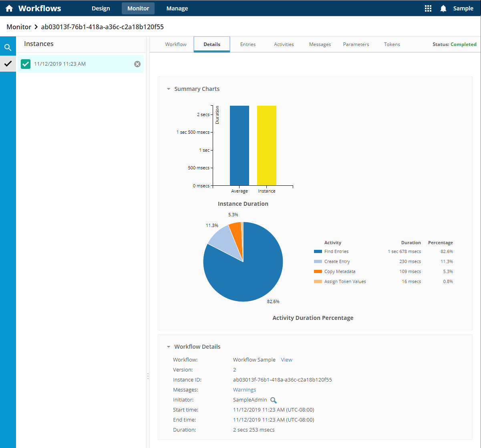Remove the 11/12/2019 instance from list
This screenshot has height=448, width=481.
click(137, 64)
